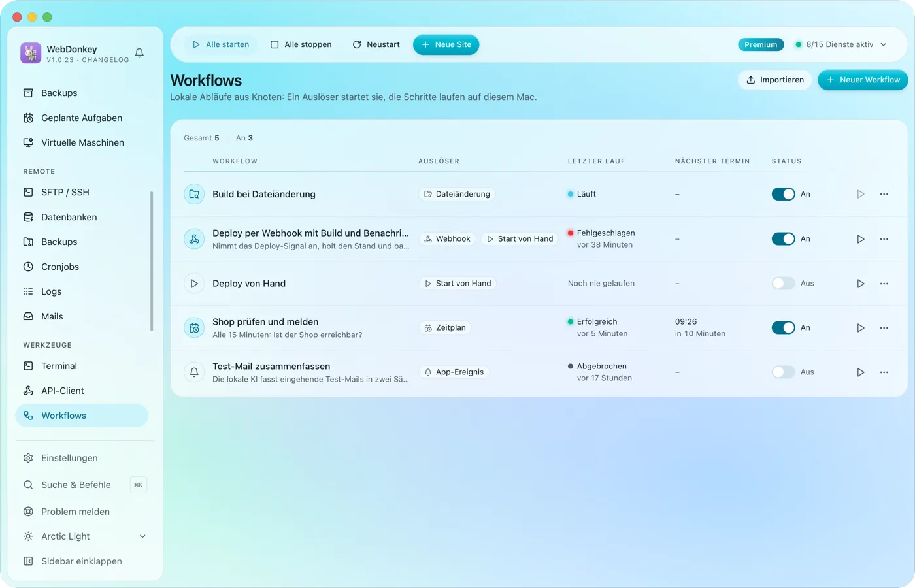Open Virtuelle Maschinen in sidebar
This screenshot has width=915, height=588.
click(x=82, y=142)
